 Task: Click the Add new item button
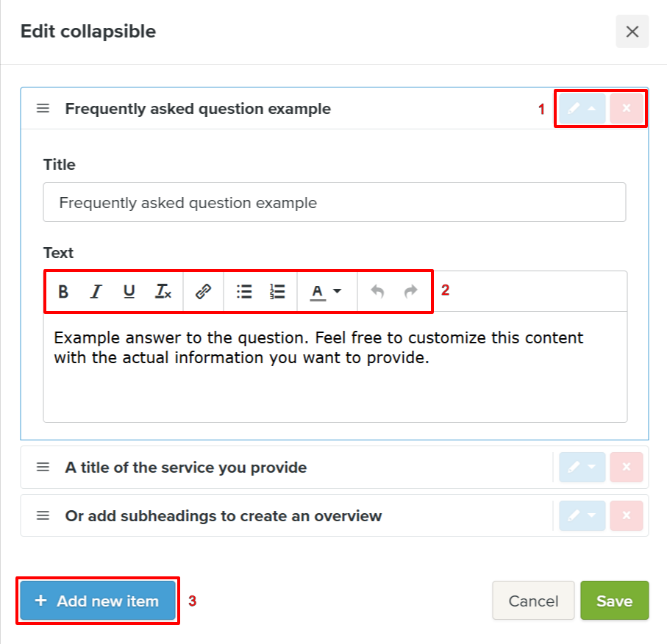pos(98,601)
